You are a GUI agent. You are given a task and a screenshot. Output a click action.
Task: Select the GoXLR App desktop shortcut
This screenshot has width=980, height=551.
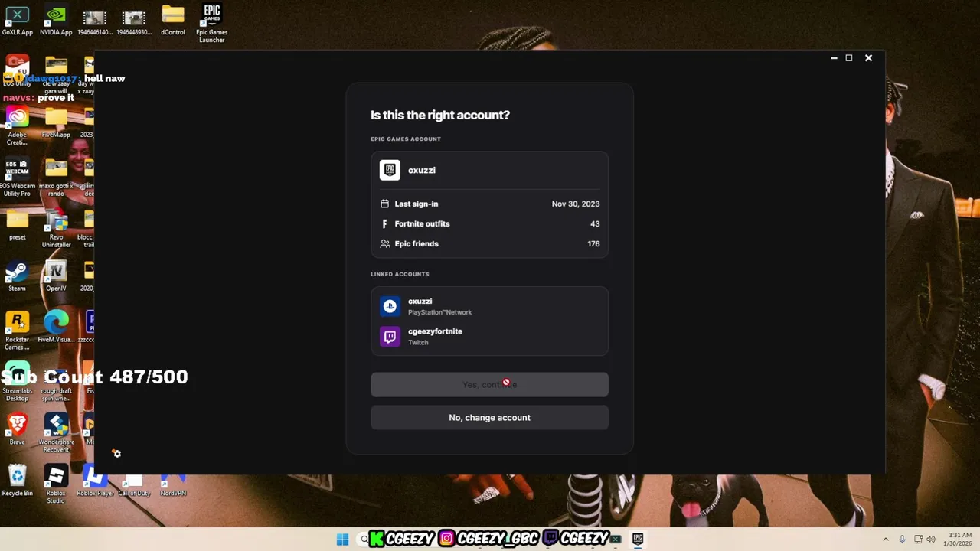point(17,21)
